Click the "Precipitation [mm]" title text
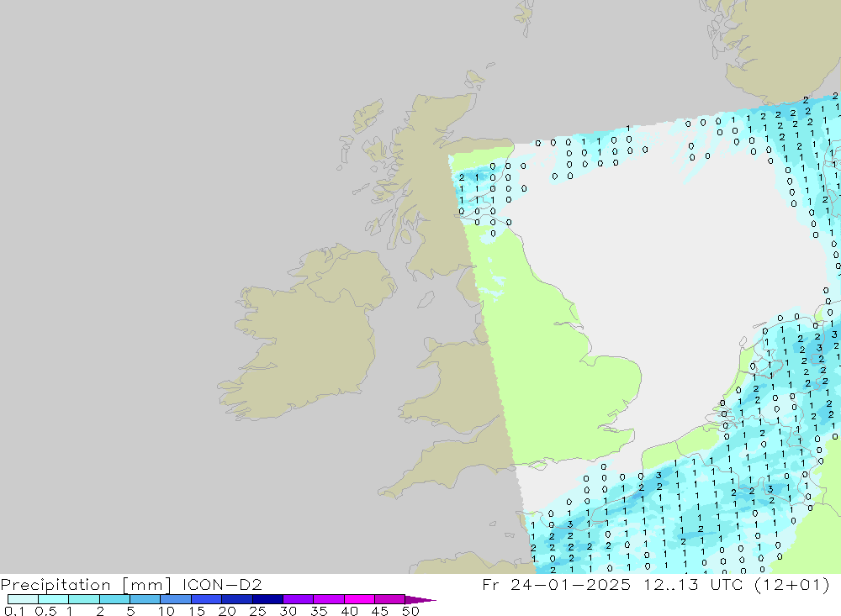This screenshot has height=616, width=841. coord(87,585)
